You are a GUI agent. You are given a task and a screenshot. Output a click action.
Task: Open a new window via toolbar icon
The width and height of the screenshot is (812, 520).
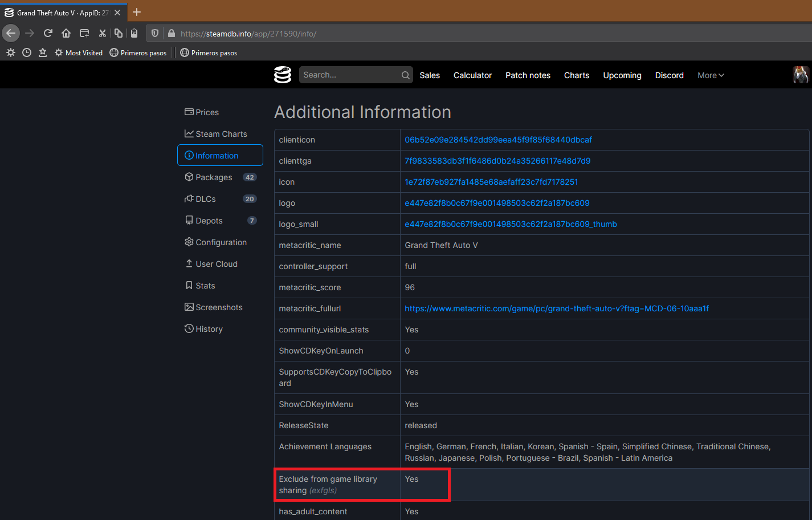[84, 33]
